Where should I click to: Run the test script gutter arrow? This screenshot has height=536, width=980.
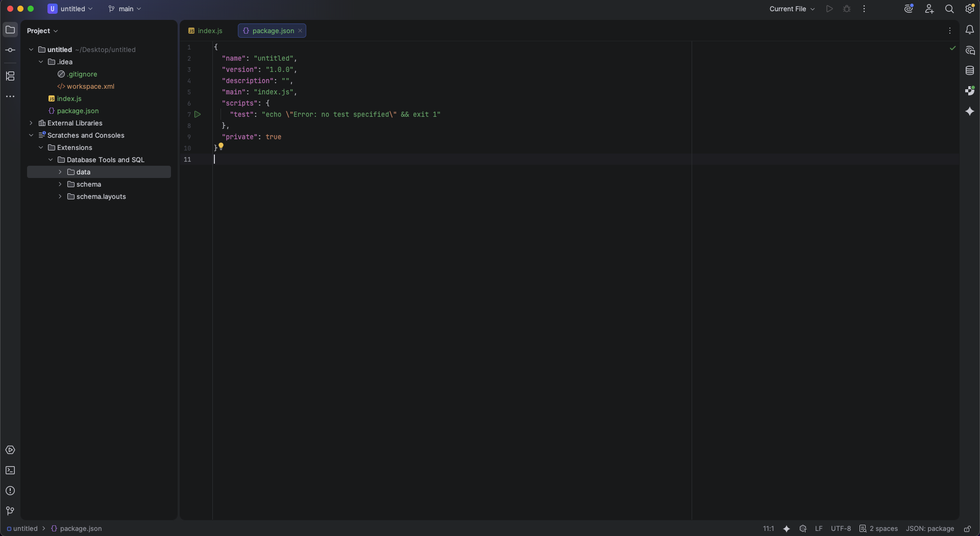pos(198,114)
